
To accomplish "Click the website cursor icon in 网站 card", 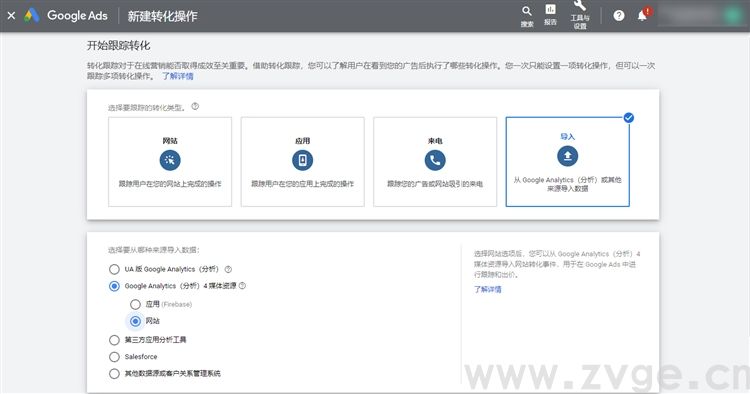I will pos(170,160).
